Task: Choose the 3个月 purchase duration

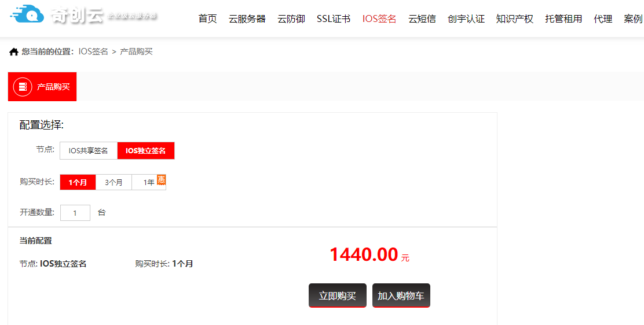Action: (114, 182)
